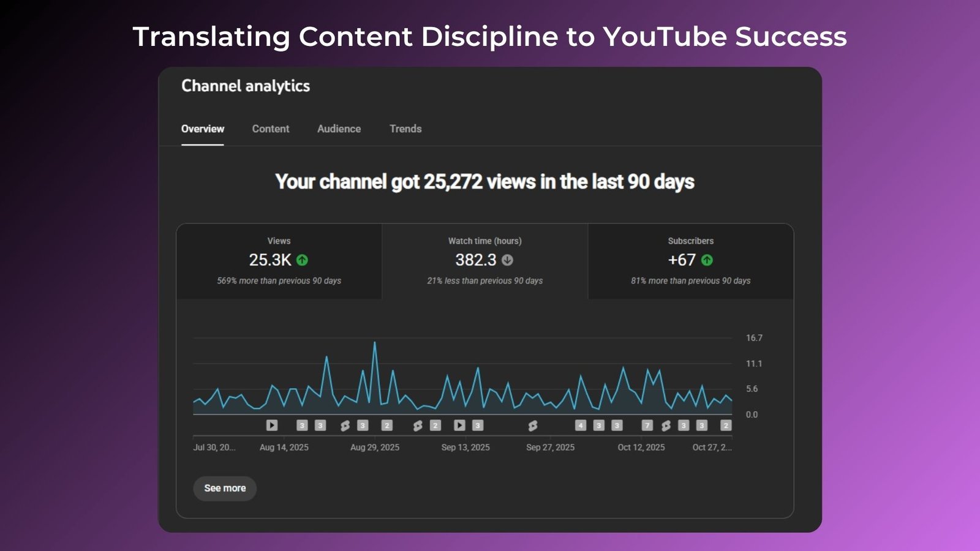Click the first video play marker near Aug 14

point(272,425)
